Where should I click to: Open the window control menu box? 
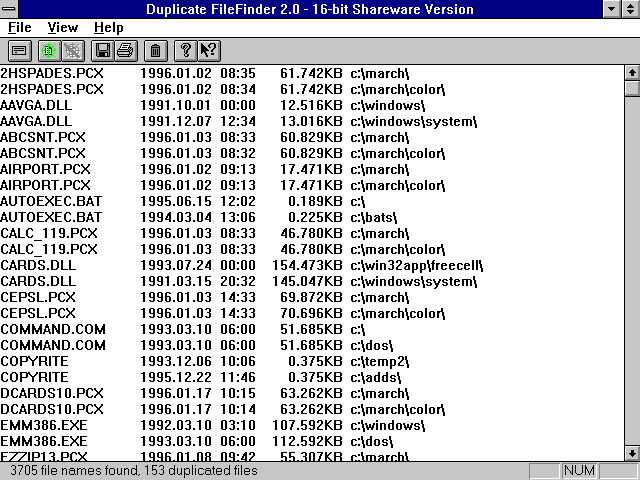11,9
